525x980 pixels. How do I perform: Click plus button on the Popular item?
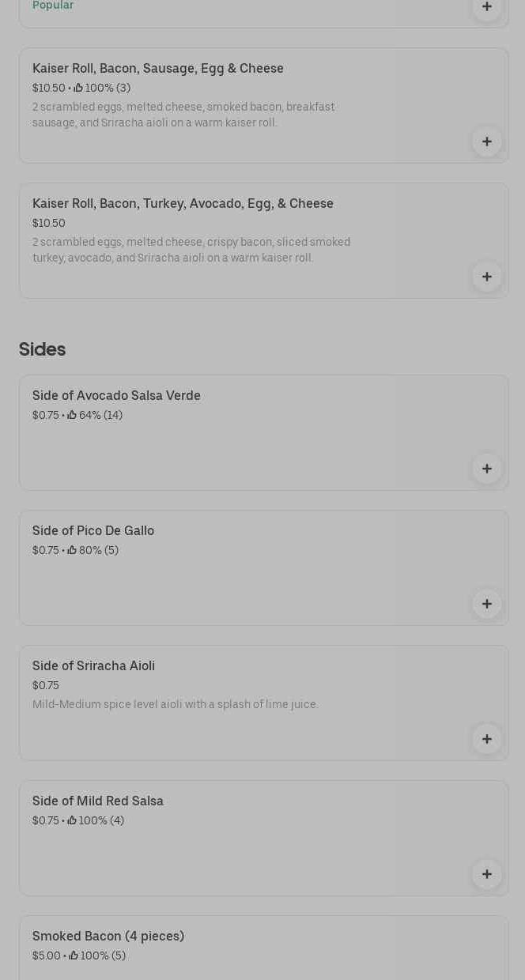[x=486, y=7]
